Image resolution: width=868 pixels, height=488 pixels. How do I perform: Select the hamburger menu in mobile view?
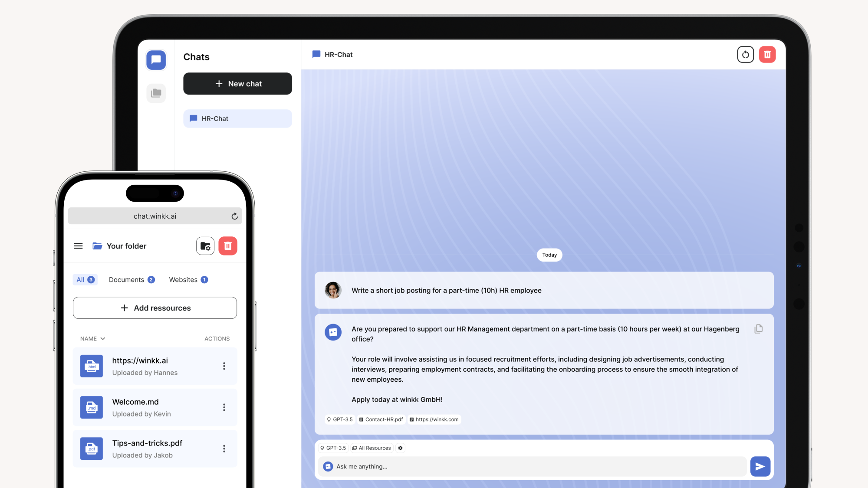tap(78, 246)
